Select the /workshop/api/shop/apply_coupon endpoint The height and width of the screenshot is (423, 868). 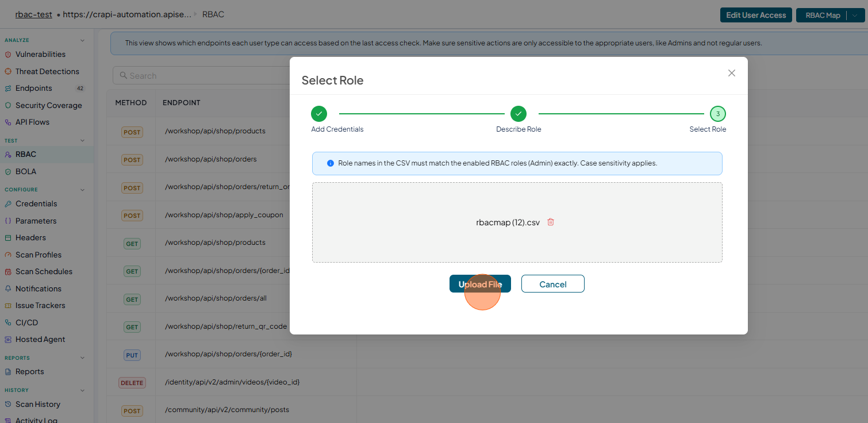[x=224, y=215]
